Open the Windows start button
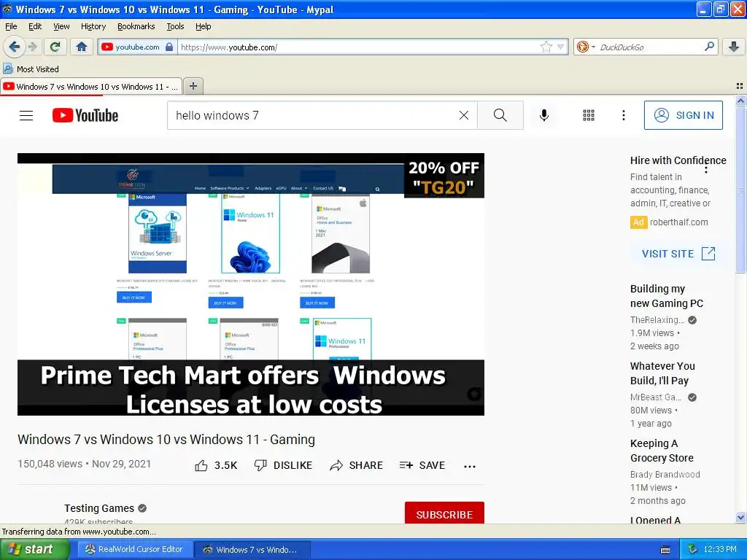This screenshot has width=747, height=560. coord(34,549)
